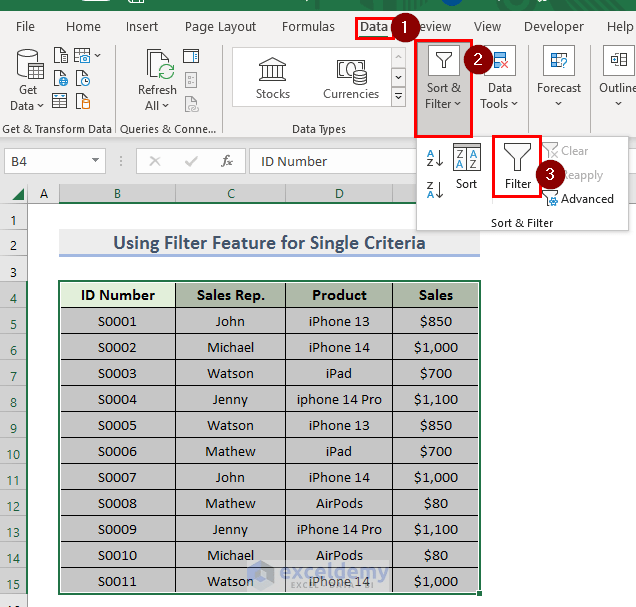The width and height of the screenshot is (636, 607).
Task: Click the Sales Rep. header cell
Action: point(230,295)
